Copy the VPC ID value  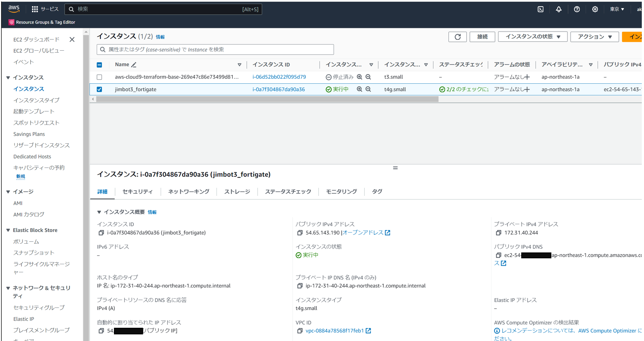tap(300, 331)
